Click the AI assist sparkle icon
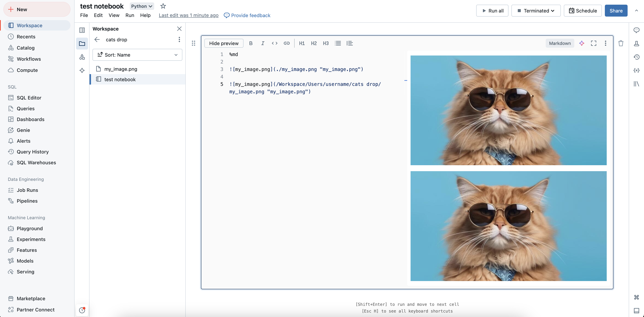 click(582, 43)
